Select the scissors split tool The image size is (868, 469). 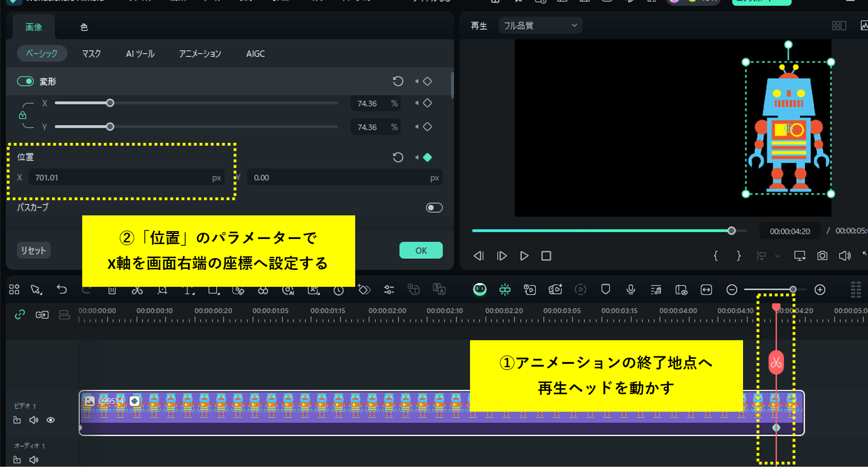137,290
